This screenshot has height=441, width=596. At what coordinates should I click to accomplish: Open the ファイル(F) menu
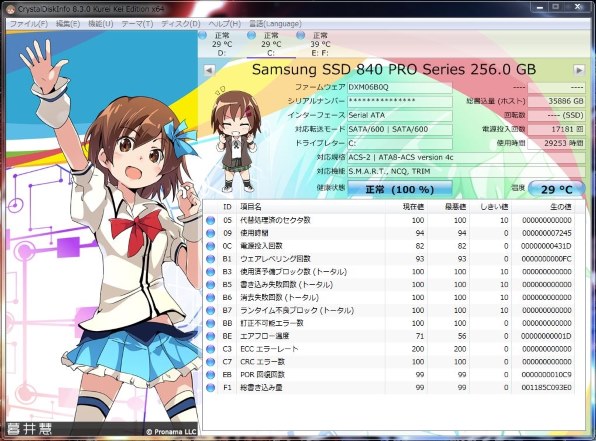click(x=29, y=24)
